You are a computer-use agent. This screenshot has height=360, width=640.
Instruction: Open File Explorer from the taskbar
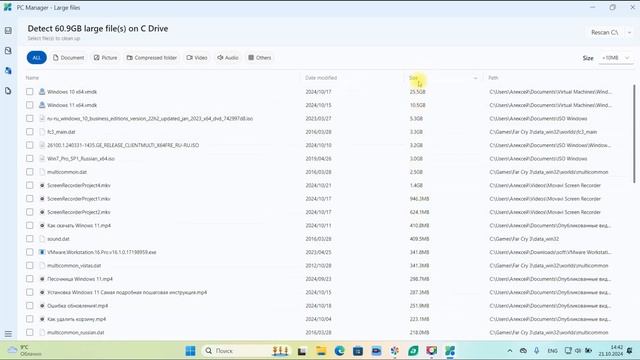321,351
